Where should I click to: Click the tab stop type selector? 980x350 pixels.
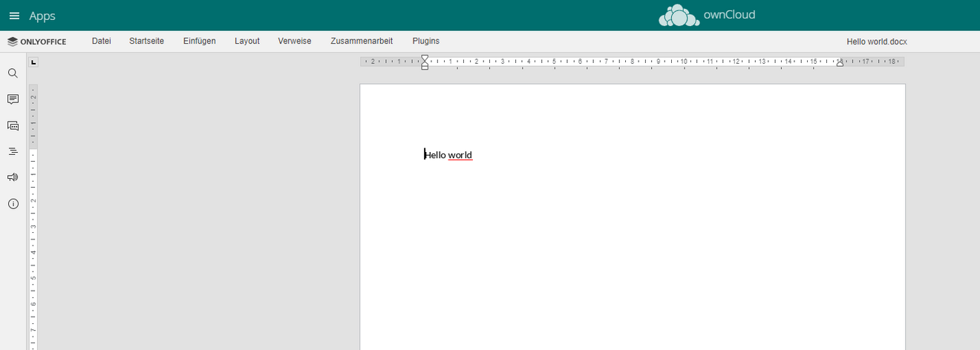click(33, 62)
